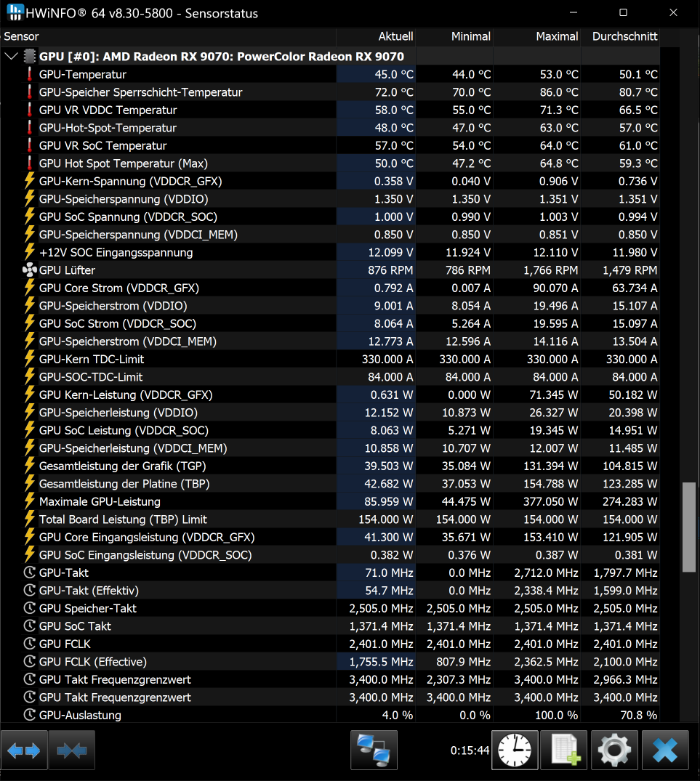Screen dimensions: 700x781
Task: Click the 70.8 % average GPU-Auslastung value
Action: (639, 716)
